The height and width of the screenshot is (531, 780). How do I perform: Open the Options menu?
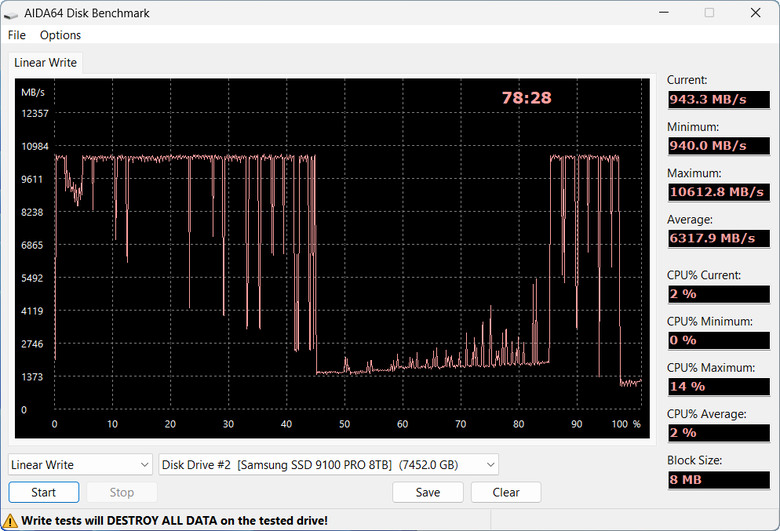(x=60, y=35)
